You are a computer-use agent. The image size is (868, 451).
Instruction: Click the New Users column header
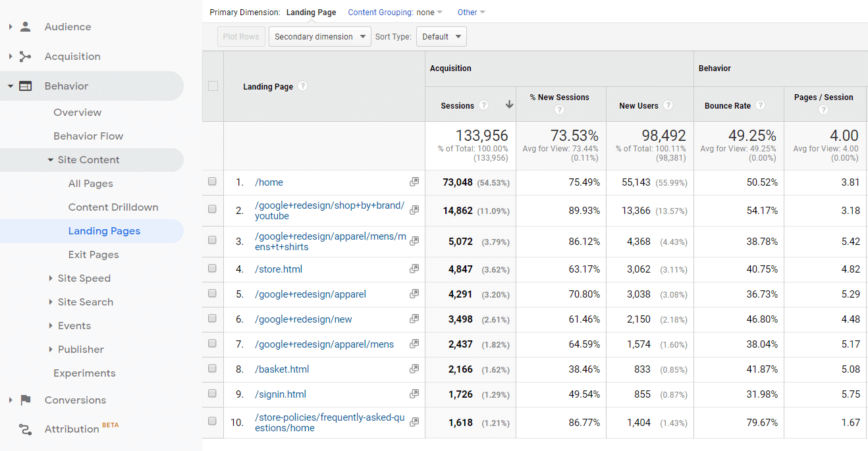[x=638, y=105]
